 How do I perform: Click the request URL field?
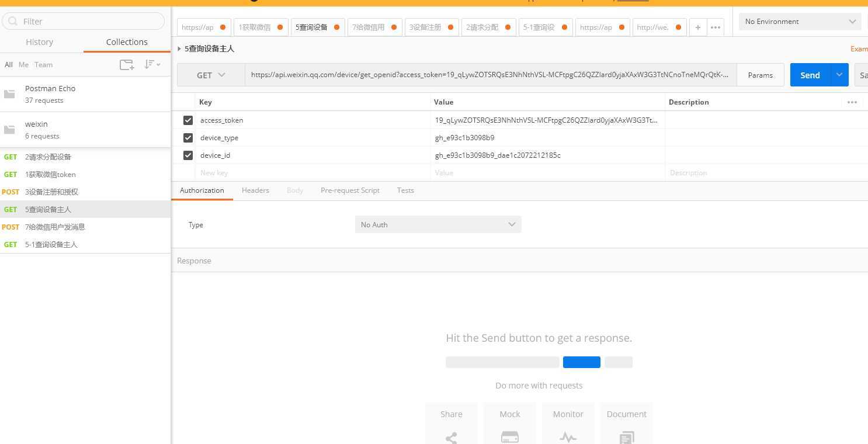click(x=491, y=75)
